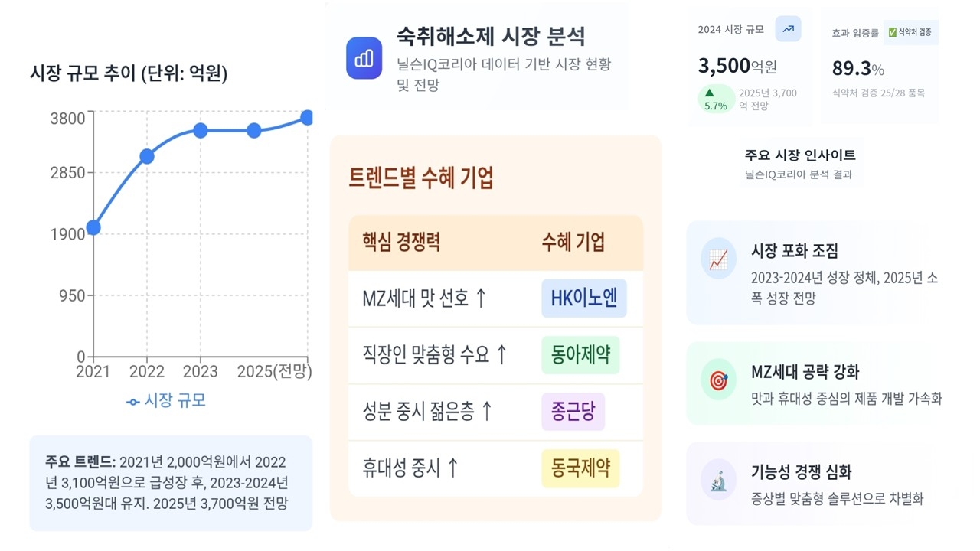The height and width of the screenshot is (551, 980).
Task: Click the trending arrow icon beside 2024 시장 규모
Action: click(x=788, y=29)
